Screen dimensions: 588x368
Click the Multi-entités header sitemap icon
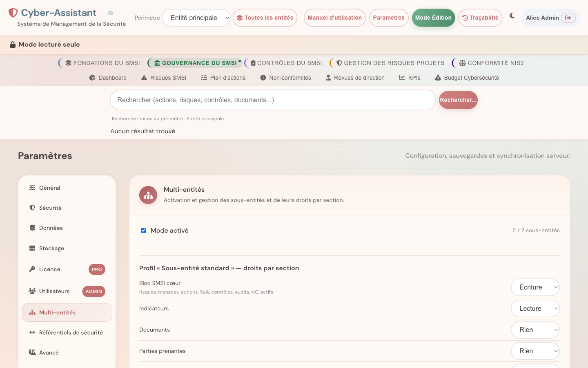click(x=148, y=195)
